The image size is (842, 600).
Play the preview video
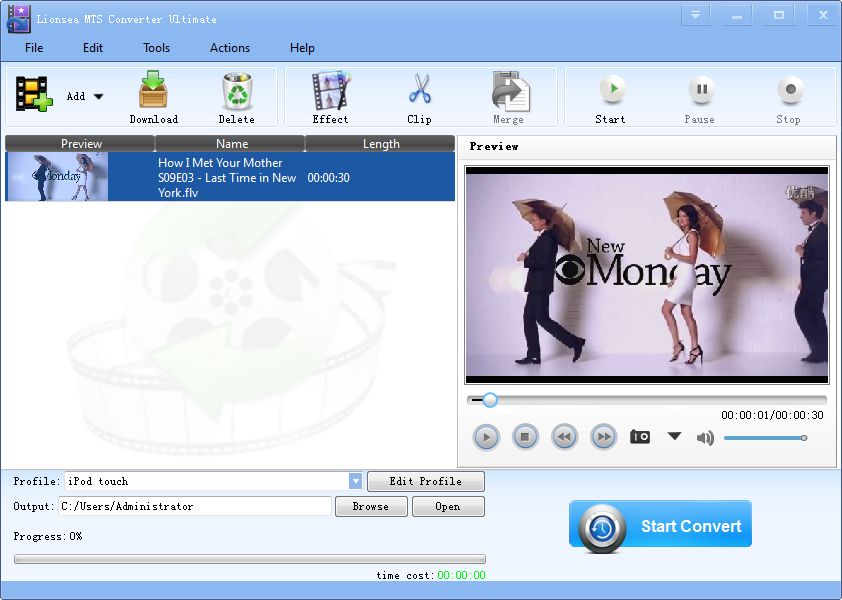click(486, 437)
